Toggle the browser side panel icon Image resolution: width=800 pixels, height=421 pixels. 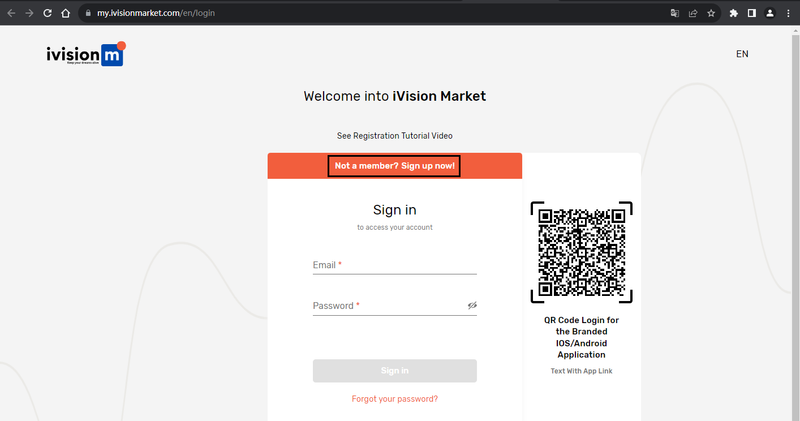click(x=752, y=13)
